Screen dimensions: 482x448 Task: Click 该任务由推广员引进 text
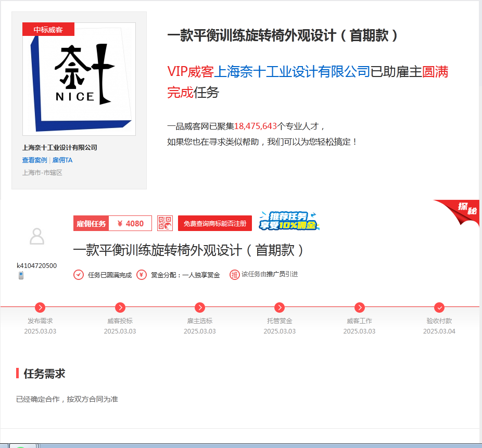[270, 274]
